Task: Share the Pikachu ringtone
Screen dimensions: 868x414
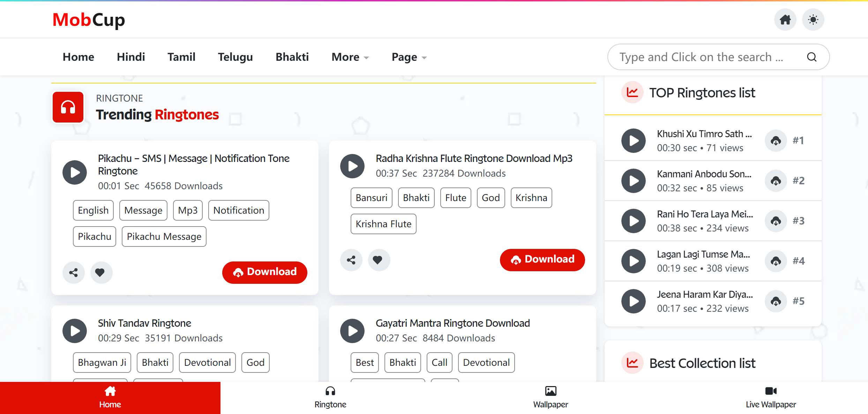Action: [x=73, y=272]
